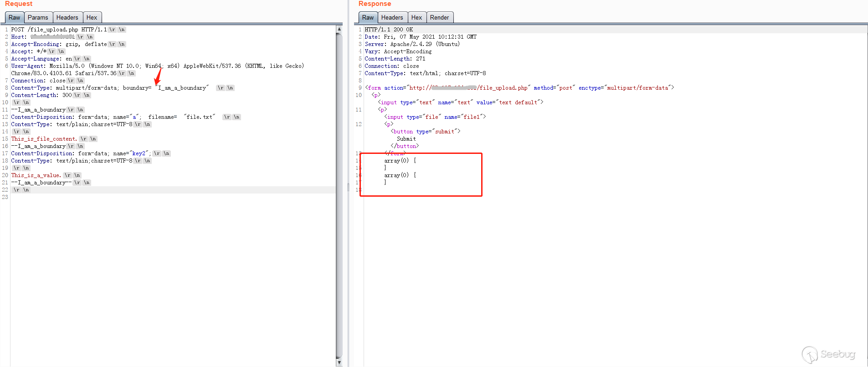868x367 pixels.
Task: Show the request Hex tab
Action: 92,17
